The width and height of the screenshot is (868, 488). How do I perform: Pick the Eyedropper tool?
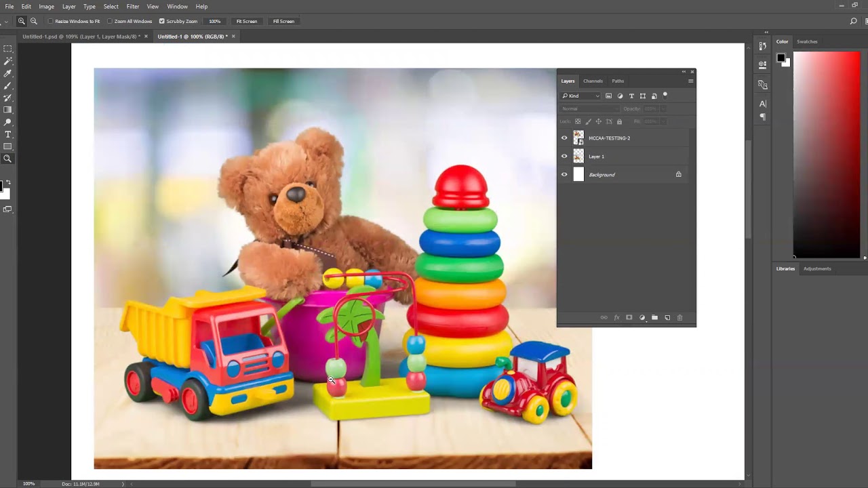(7, 73)
